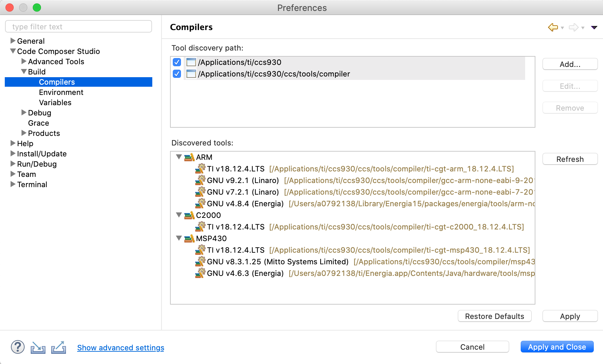Click Restore Defaults

click(494, 316)
